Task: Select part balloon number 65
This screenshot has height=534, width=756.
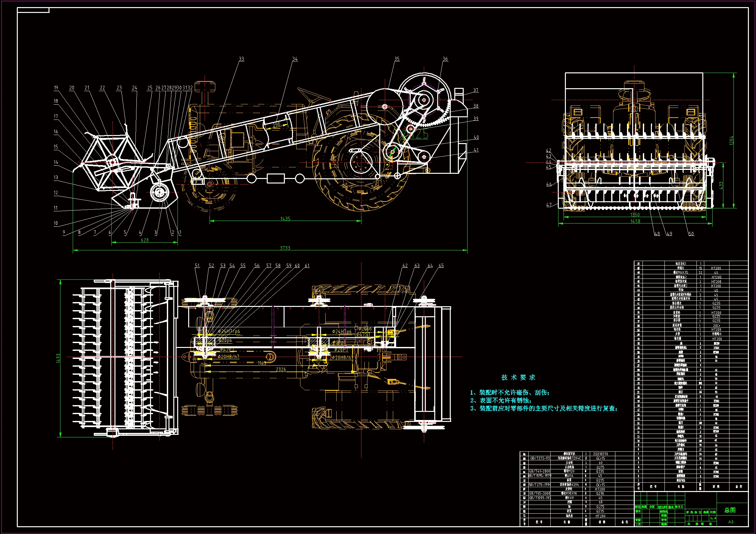Action: coord(441,266)
